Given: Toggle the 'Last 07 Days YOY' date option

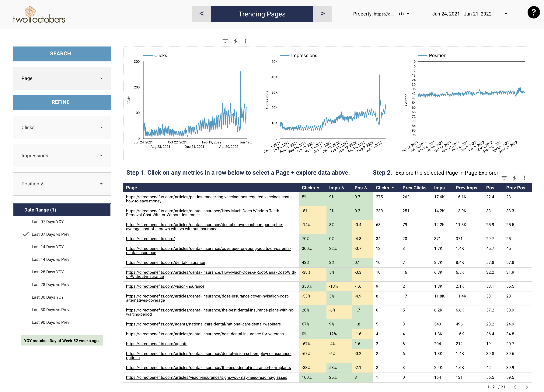Looking at the screenshot, I should (47, 222).
